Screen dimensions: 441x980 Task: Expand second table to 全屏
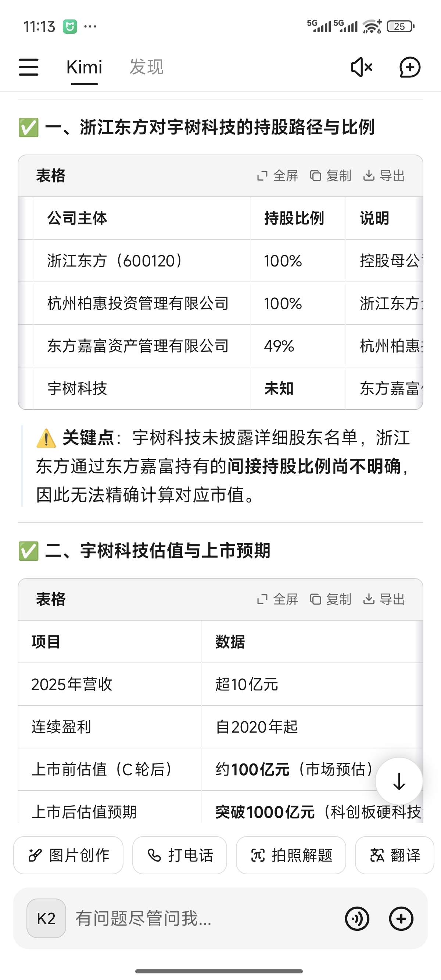coord(277,599)
